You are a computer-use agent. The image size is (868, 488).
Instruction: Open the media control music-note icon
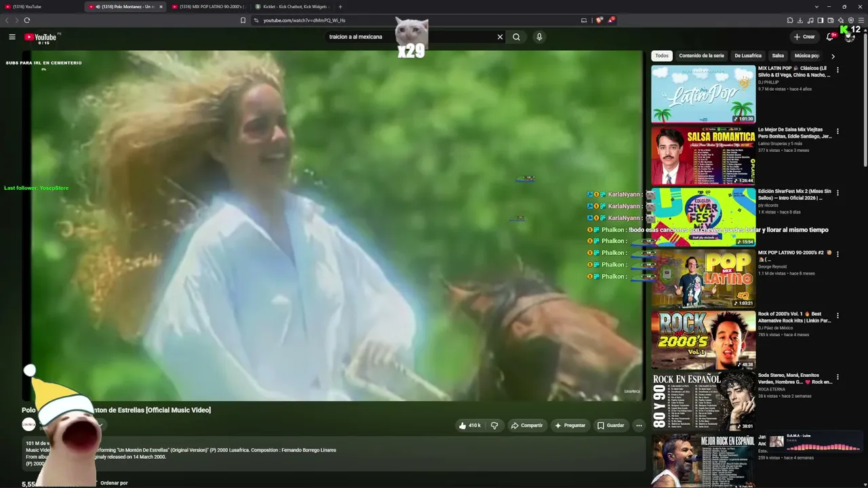[x=810, y=20]
